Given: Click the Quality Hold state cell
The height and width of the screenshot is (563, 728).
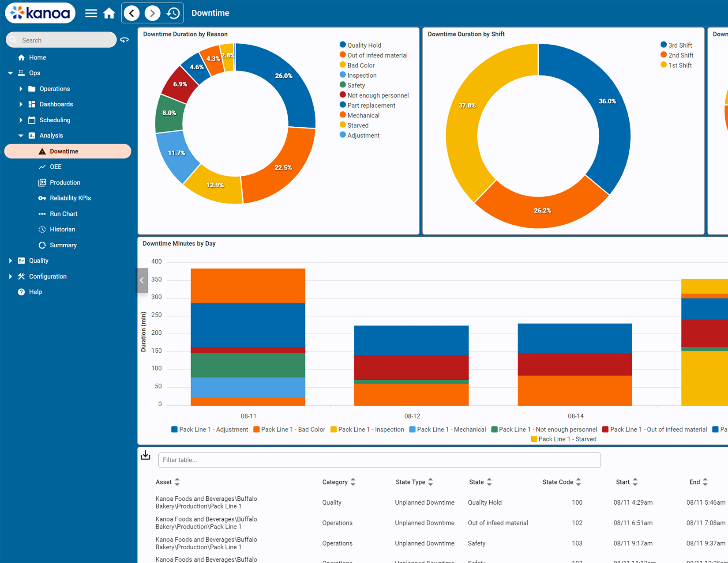Looking at the screenshot, I should pyautogui.click(x=484, y=503).
